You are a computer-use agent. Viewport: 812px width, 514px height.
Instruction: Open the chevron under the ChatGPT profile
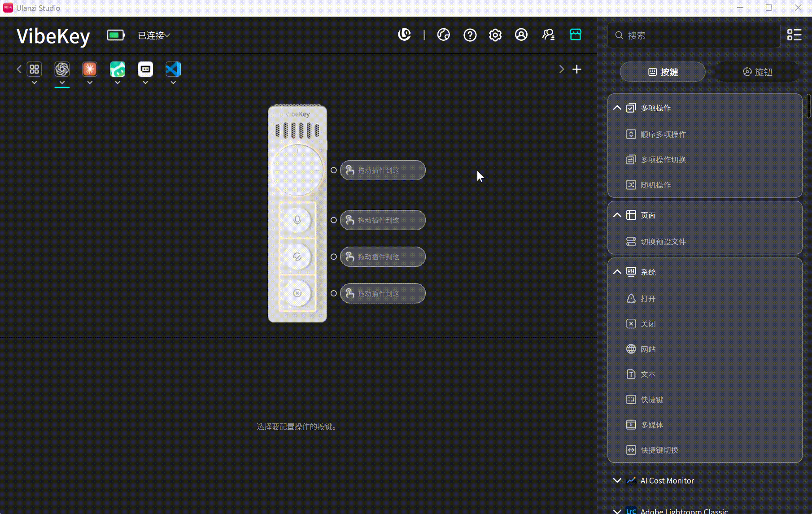point(62,83)
